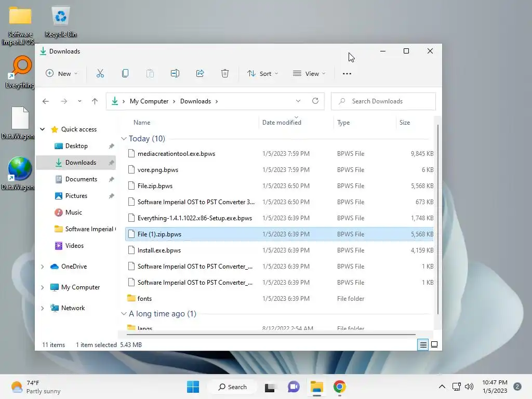The height and width of the screenshot is (399, 532).
Task: Click the vertical scrollbar in file list
Action: pos(438,219)
